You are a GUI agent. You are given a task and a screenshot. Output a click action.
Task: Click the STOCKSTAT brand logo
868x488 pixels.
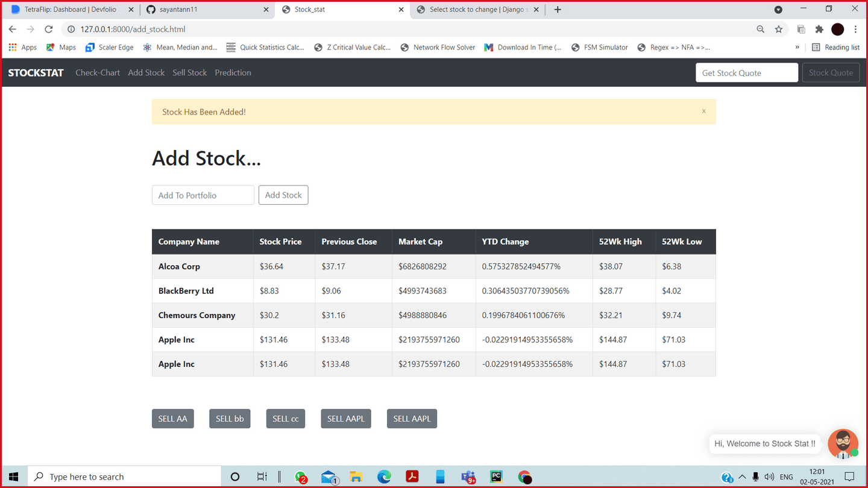(x=36, y=73)
